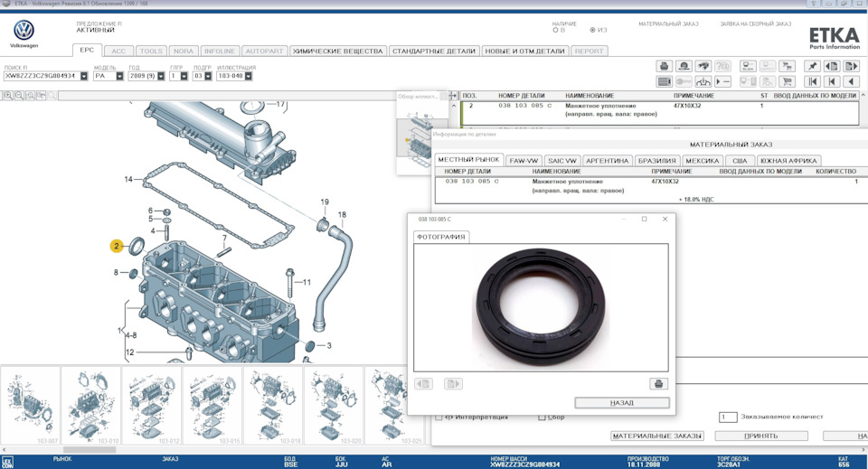Click the pushpin icon in the toolbar
The width and height of the screenshot is (868, 469).
coord(811,66)
